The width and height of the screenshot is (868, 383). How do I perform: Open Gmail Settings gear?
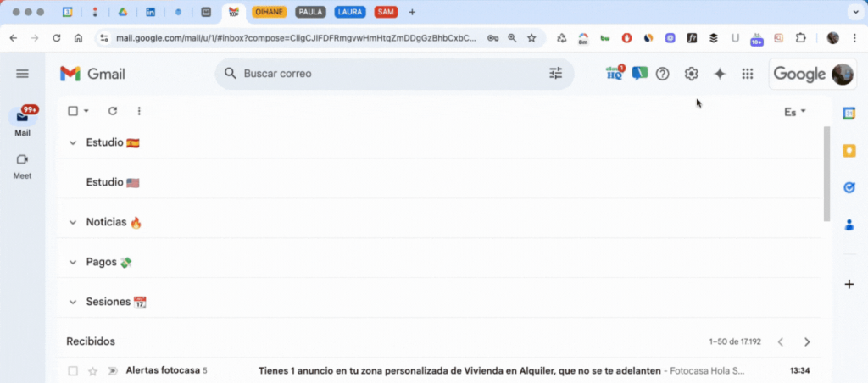click(691, 74)
